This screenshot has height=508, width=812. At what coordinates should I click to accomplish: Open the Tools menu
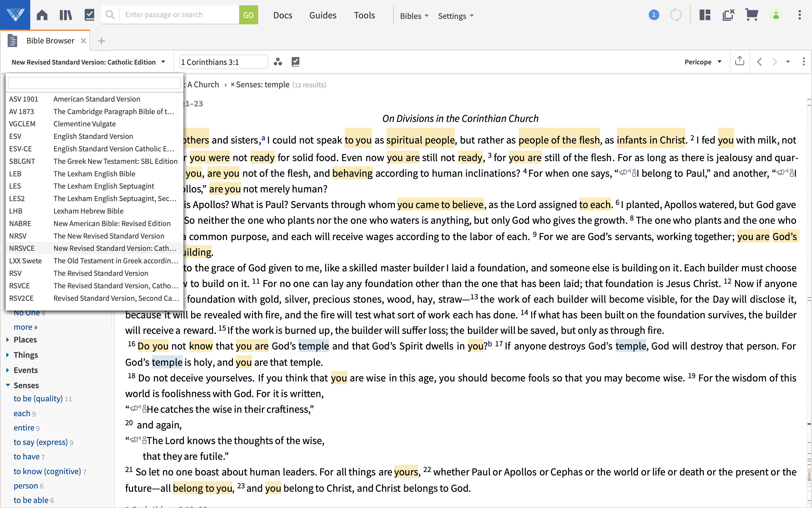(x=364, y=15)
